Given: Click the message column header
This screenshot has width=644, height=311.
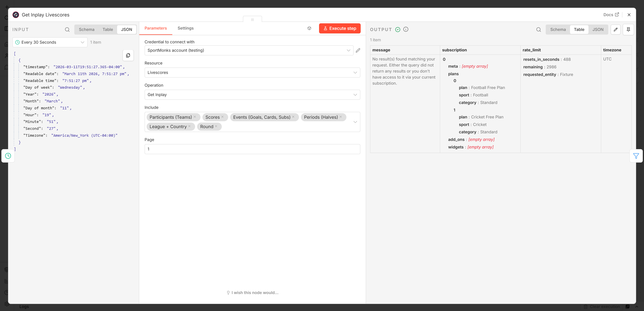Looking at the screenshot, I should coord(405,50).
